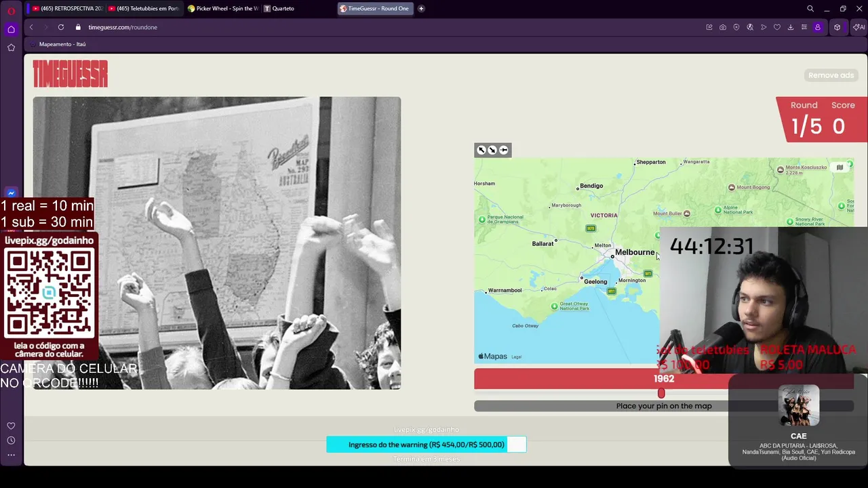Open sidebar three-dot more options

11,455
